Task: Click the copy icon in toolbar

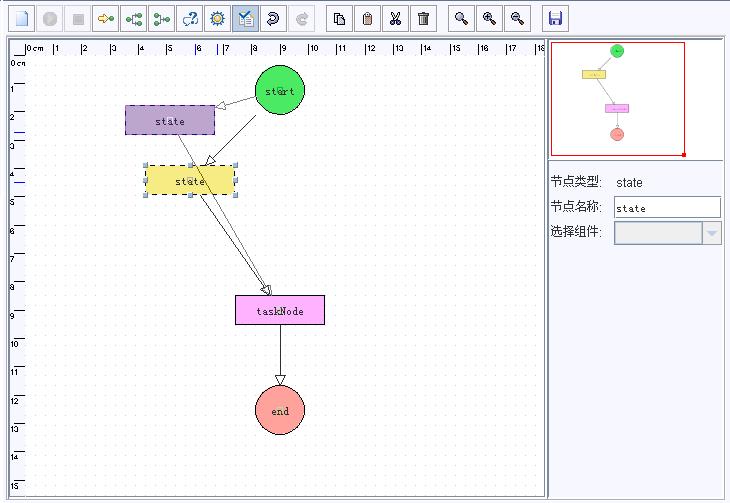Action: tap(339, 19)
